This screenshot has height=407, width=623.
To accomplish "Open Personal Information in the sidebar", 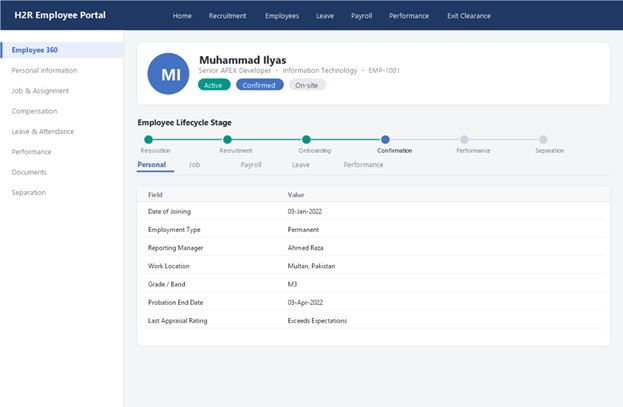I will click(44, 70).
